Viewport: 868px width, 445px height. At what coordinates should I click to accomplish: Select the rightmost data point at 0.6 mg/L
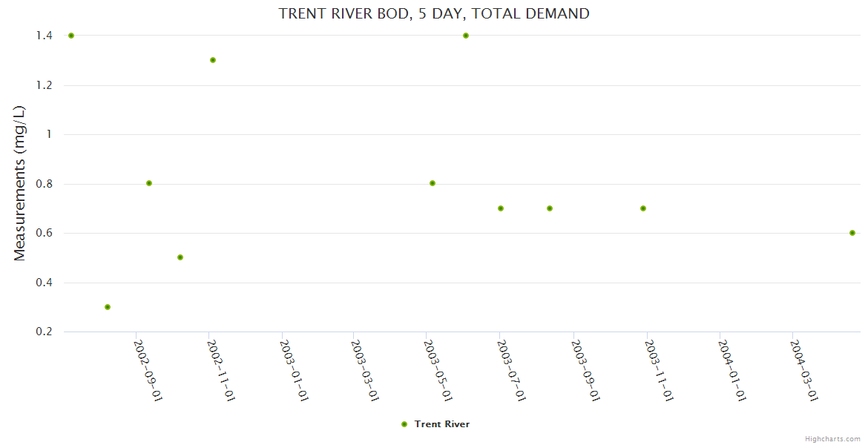(852, 233)
